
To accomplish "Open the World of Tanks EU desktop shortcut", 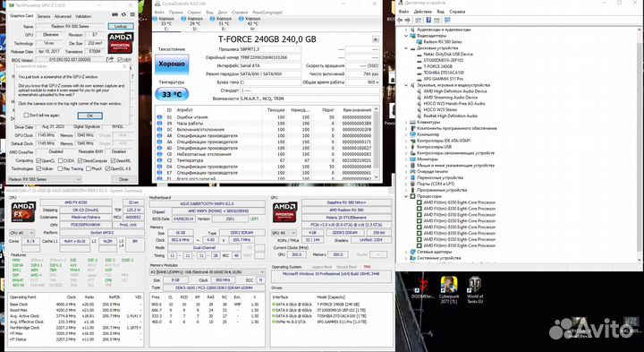I will [x=475, y=289].
